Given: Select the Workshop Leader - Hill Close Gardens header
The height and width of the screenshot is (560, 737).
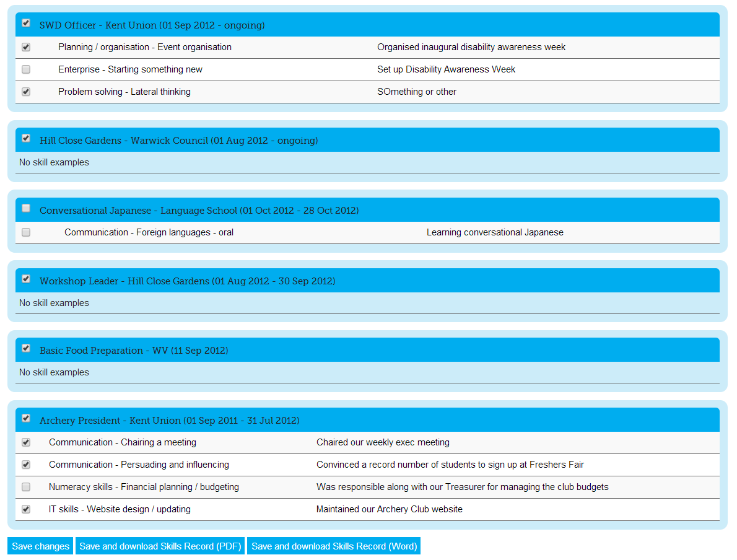Looking at the screenshot, I should pos(188,281).
